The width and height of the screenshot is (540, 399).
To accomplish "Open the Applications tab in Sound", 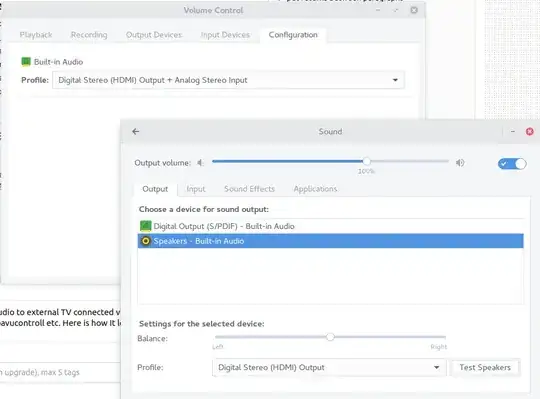I will click(315, 189).
